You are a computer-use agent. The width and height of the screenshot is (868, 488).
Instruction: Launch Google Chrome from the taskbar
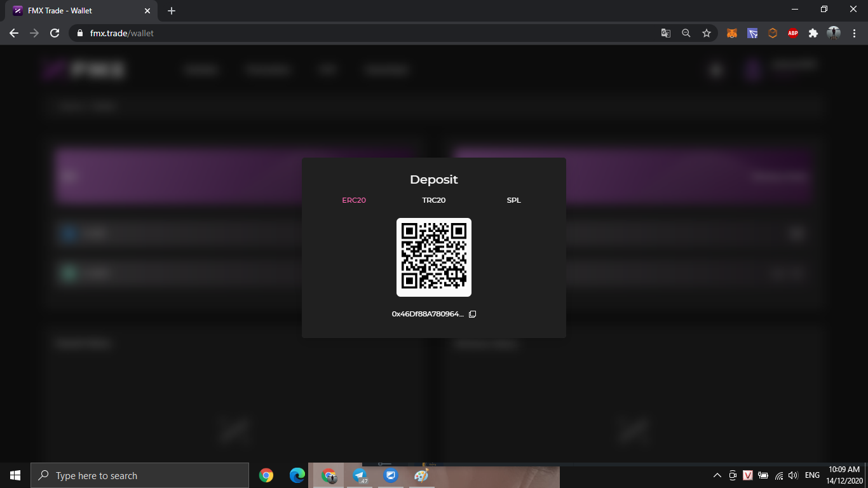266,475
